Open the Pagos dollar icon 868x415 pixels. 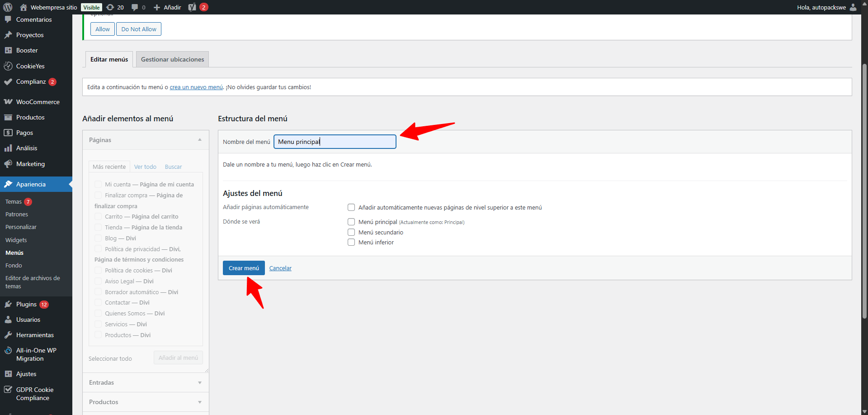point(8,133)
